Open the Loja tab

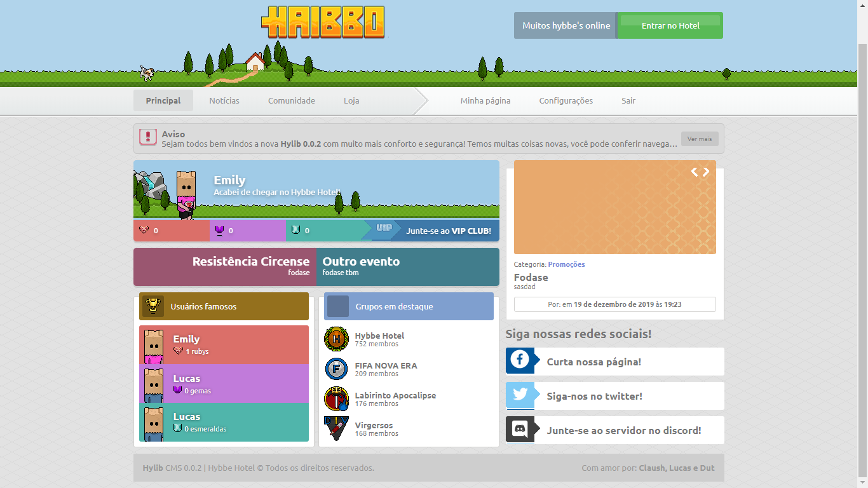tap(351, 100)
